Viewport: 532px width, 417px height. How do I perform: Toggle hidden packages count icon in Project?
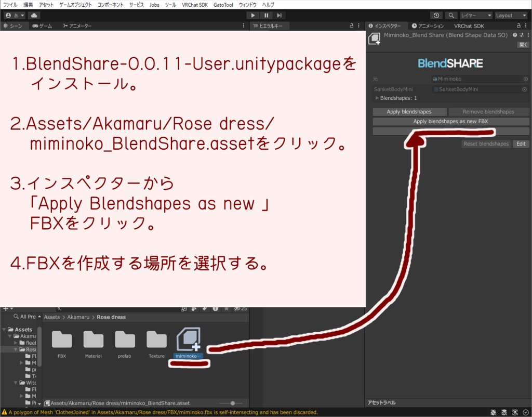(x=240, y=309)
